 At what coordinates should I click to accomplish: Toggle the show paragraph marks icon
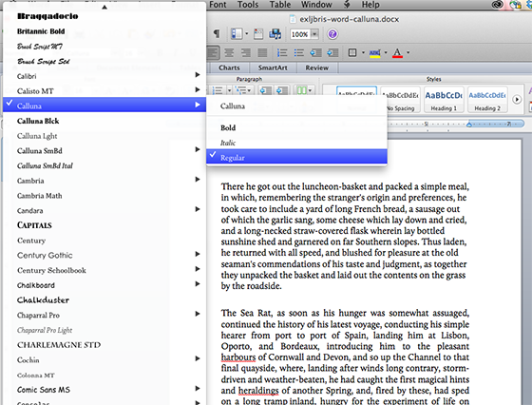point(217,34)
